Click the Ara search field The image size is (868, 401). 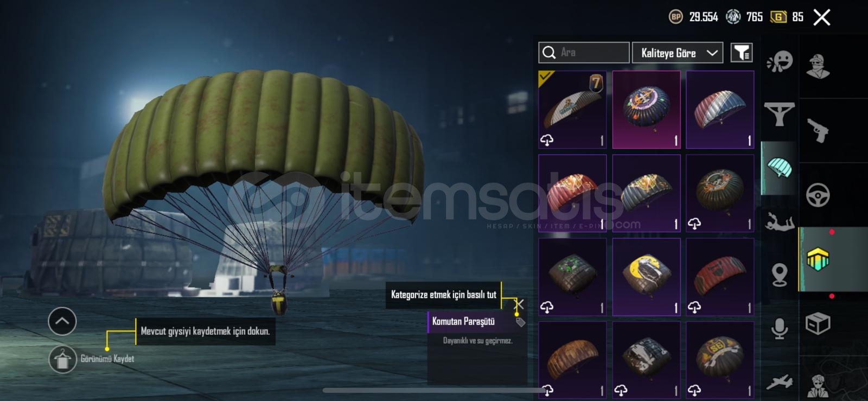pyautogui.click(x=584, y=53)
